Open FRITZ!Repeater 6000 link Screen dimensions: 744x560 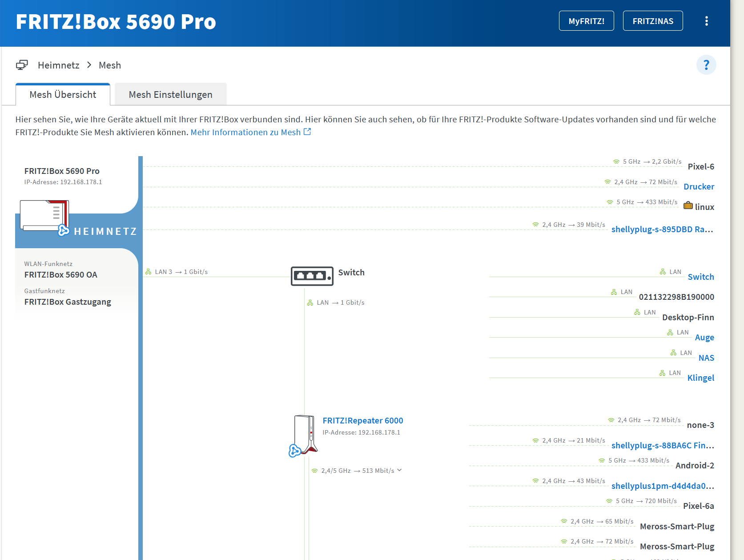pyautogui.click(x=363, y=420)
